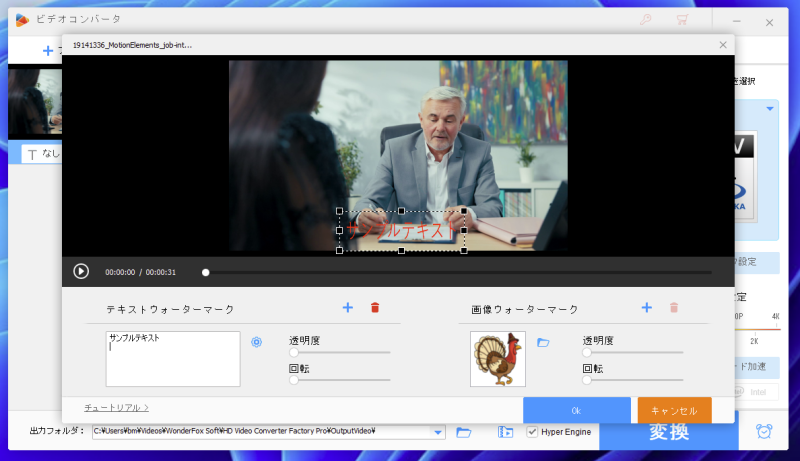800x461 pixels.
Task: Confirm watermark with the Ok button
Action: [576, 410]
